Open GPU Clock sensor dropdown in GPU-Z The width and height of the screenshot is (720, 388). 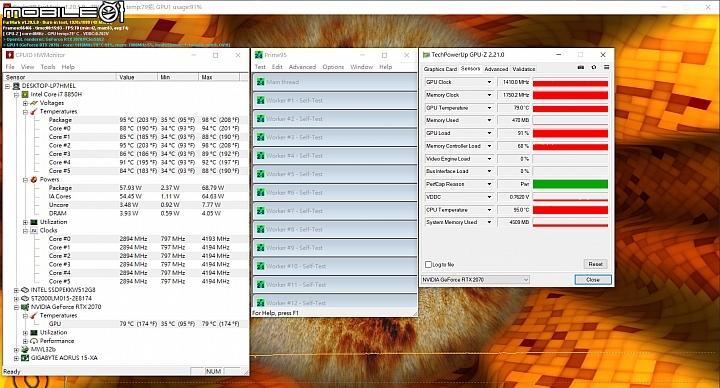click(x=489, y=82)
